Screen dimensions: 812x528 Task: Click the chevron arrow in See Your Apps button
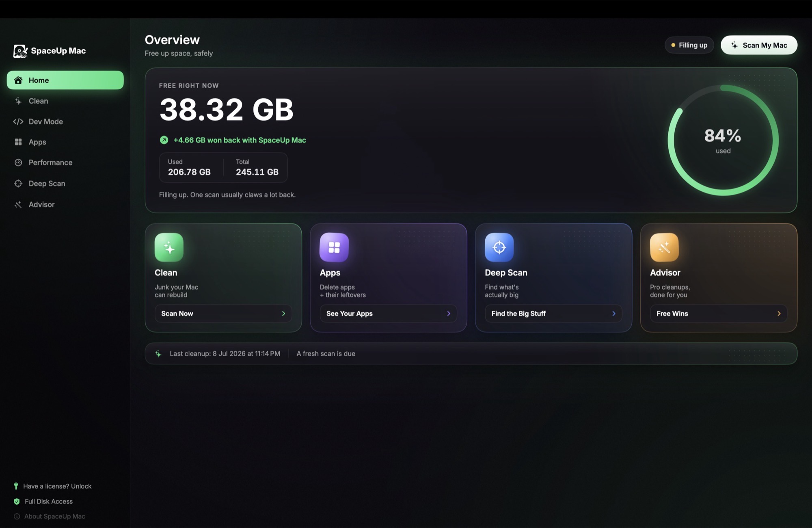(449, 314)
